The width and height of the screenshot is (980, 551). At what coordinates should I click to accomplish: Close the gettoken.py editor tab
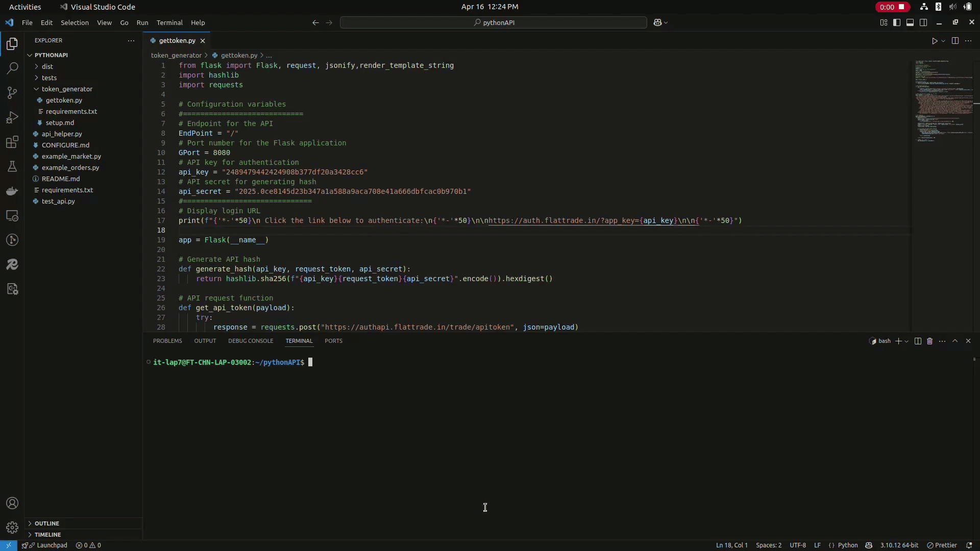click(203, 41)
